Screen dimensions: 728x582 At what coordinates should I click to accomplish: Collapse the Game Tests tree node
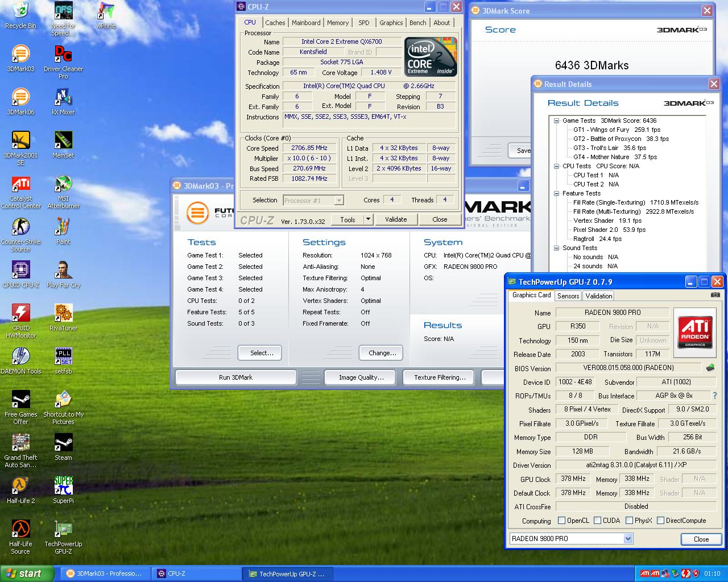556,120
